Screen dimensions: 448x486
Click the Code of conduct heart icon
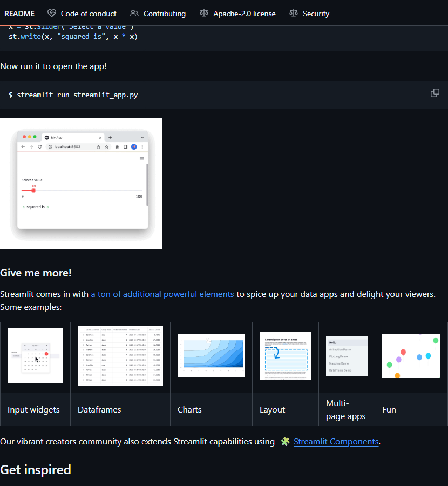(52, 13)
